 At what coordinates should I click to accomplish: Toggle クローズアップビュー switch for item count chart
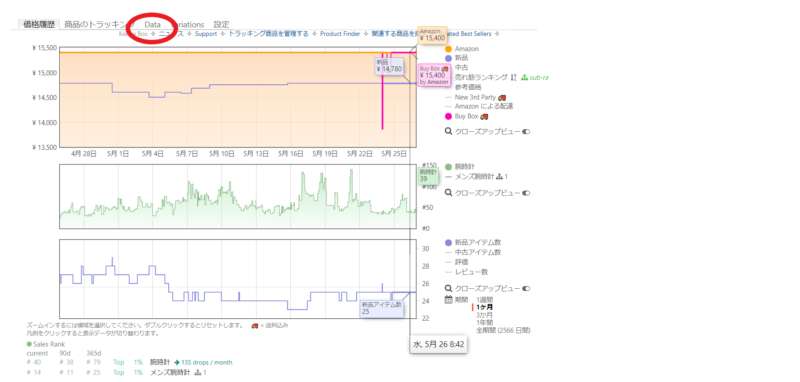click(x=526, y=288)
